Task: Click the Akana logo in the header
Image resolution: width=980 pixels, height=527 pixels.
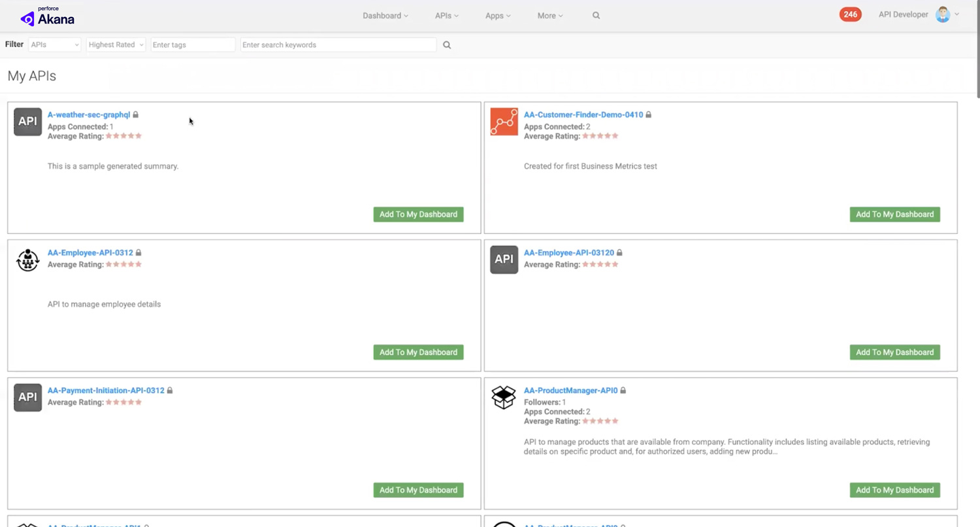Action: coord(46,15)
